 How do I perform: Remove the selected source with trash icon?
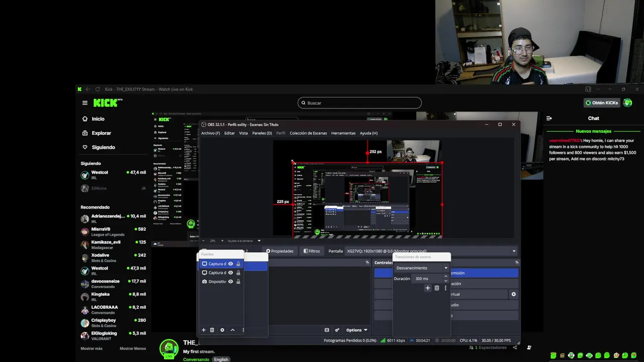click(x=212, y=330)
